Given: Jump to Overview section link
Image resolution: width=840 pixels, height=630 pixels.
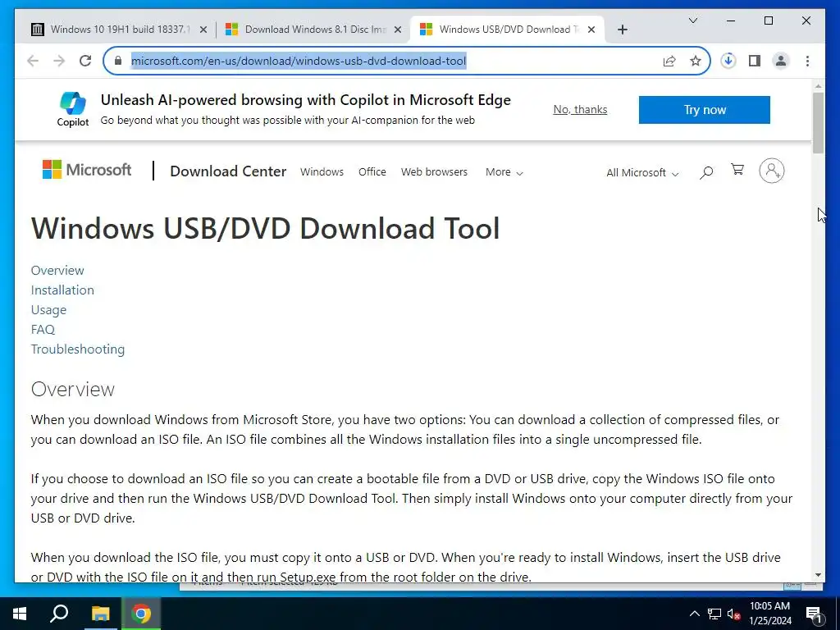Looking at the screenshot, I should pyautogui.click(x=57, y=271).
